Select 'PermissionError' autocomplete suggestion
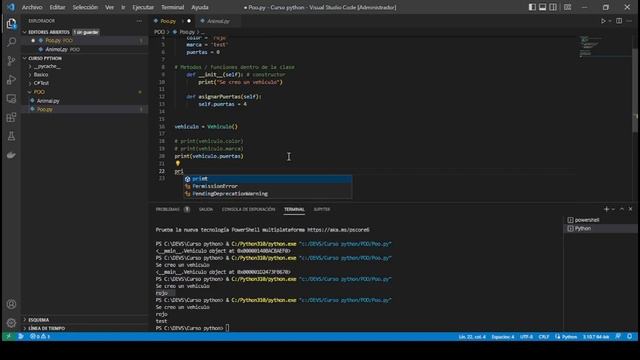Screen dimensions: 640x360 coord(267,186)
